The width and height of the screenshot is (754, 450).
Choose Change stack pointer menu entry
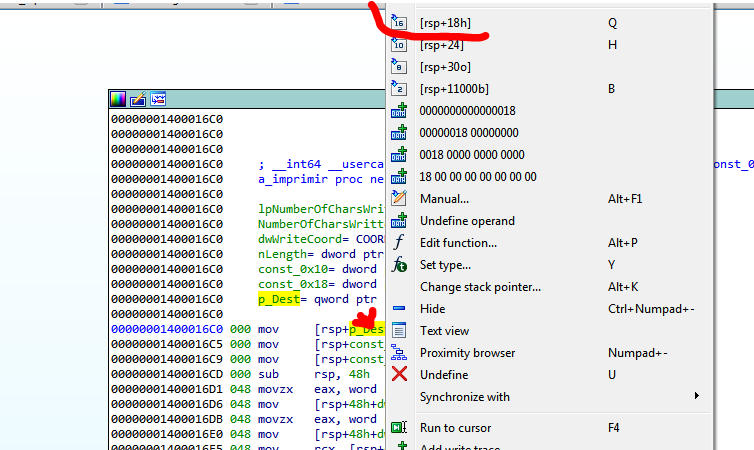(x=480, y=287)
